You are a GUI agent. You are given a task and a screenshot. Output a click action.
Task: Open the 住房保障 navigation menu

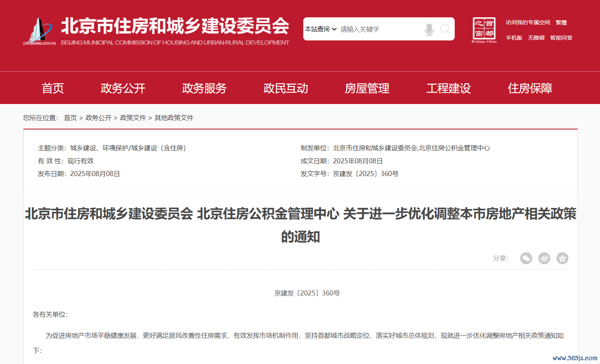(530, 88)
